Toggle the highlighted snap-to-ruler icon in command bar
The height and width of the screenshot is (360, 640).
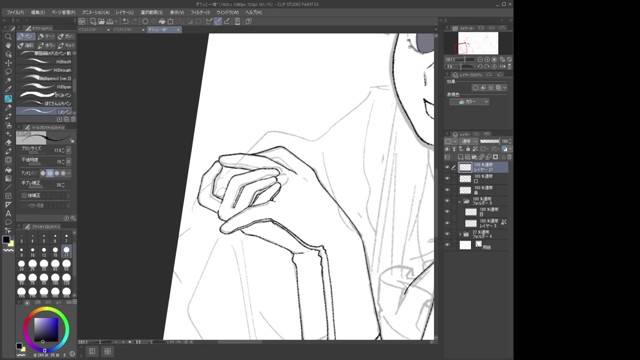click(x=218, y=21)
